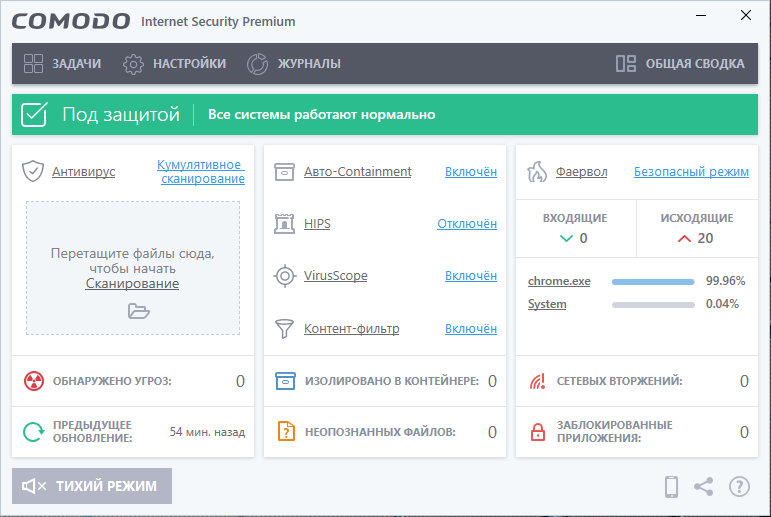Open the Фаервол link
The image size is (771, 517).
582,172
